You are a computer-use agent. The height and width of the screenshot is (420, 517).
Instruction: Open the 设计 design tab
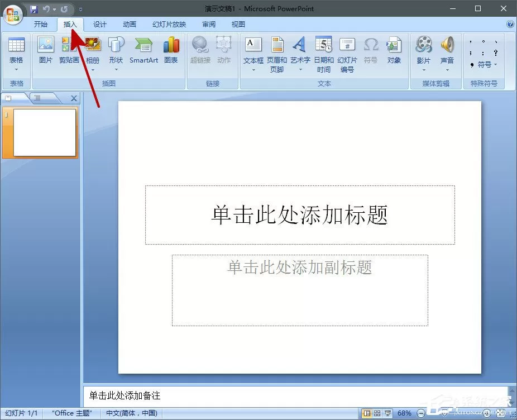[99, 25]
